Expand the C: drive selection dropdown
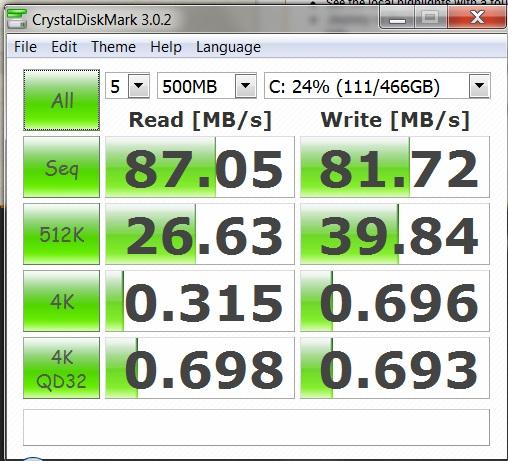This screenshot has height=461, width=508. tap(479, 86)
